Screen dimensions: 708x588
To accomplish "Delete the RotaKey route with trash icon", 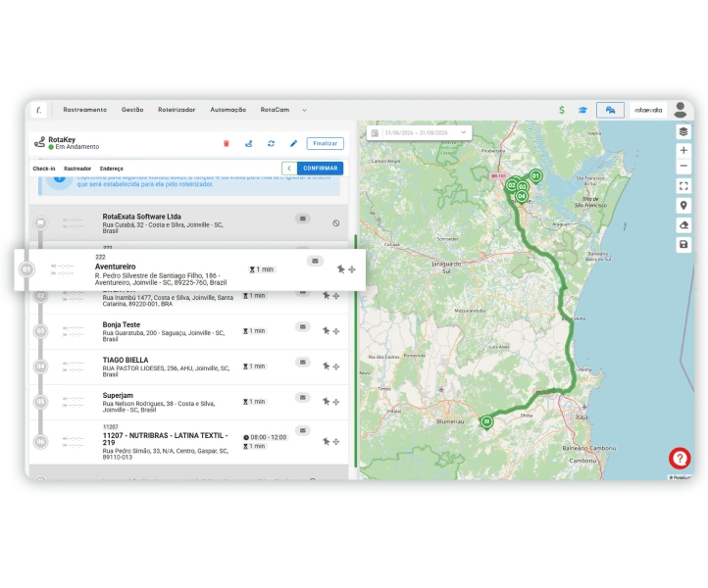I will [227, 143].
